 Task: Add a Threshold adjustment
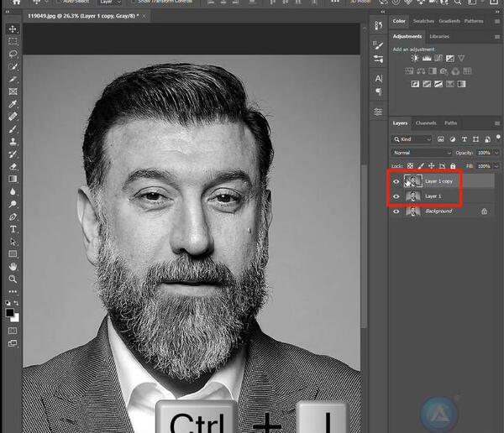438,84
